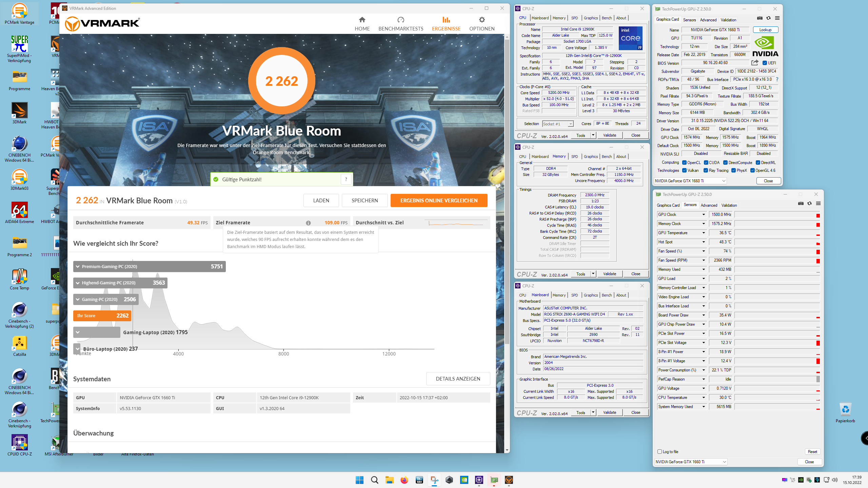Refresh the top GPU-Z Graphics Card window
868x488 pixels.
[769, 18]
